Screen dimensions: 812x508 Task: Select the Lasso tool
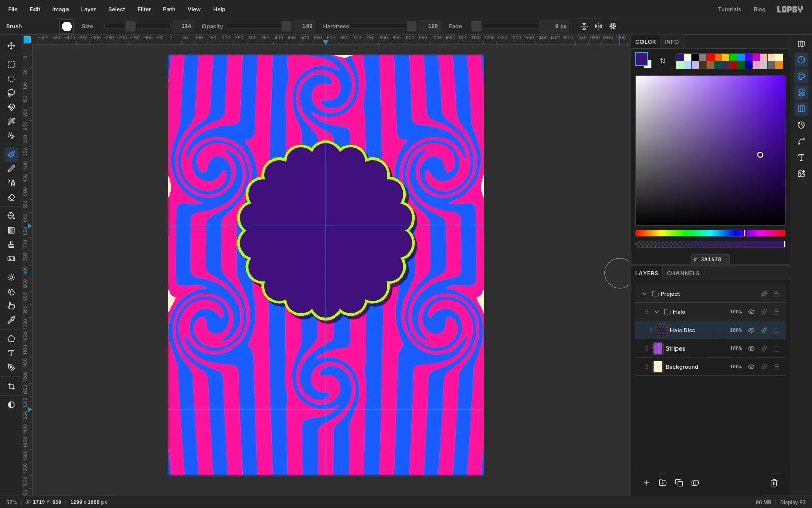[x=11, y=93]
